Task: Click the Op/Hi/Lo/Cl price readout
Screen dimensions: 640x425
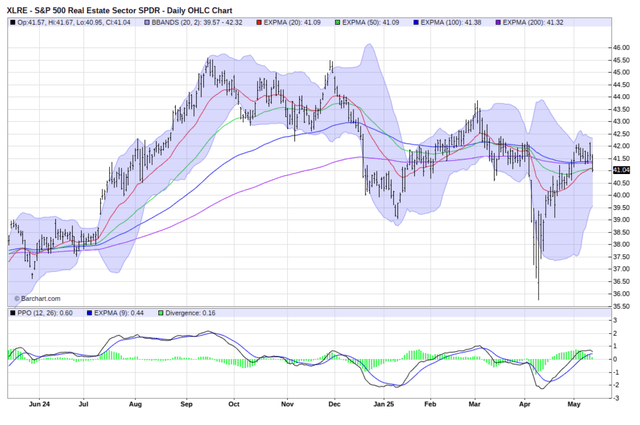Action: 74,22
